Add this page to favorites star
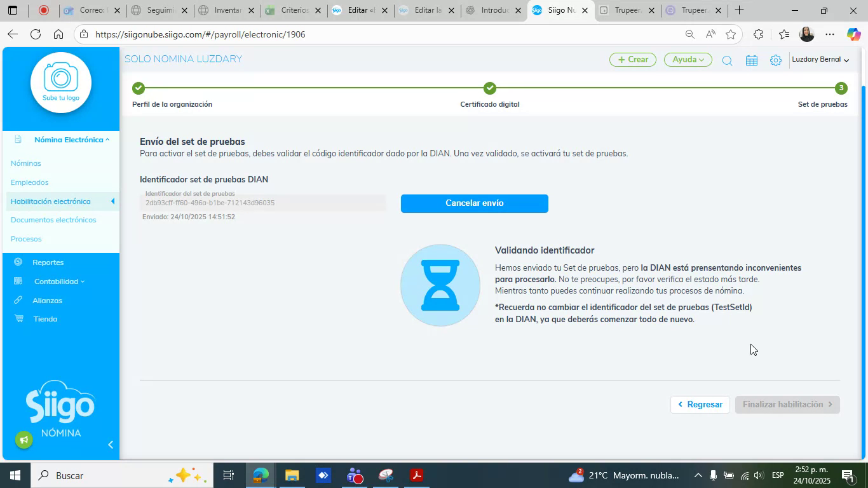 tap(731, 34)
